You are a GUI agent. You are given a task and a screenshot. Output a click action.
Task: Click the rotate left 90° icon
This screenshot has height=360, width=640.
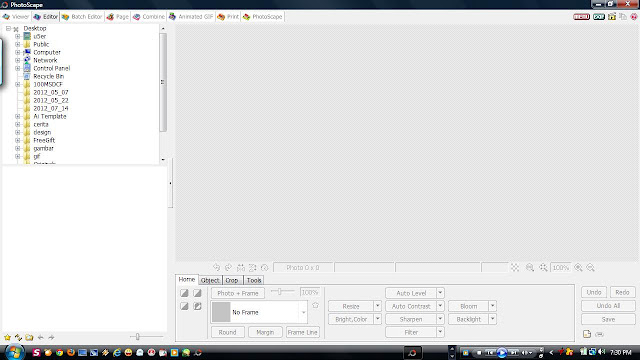[216, 267]
